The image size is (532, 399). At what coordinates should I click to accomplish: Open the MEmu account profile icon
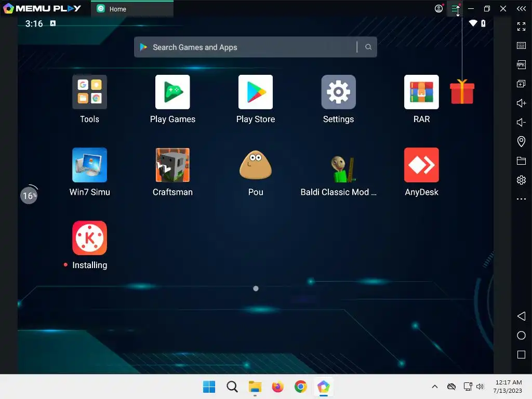438,8
